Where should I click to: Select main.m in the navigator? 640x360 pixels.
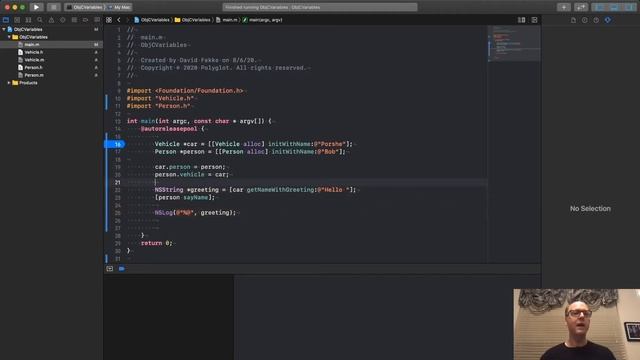click(51, 44)
